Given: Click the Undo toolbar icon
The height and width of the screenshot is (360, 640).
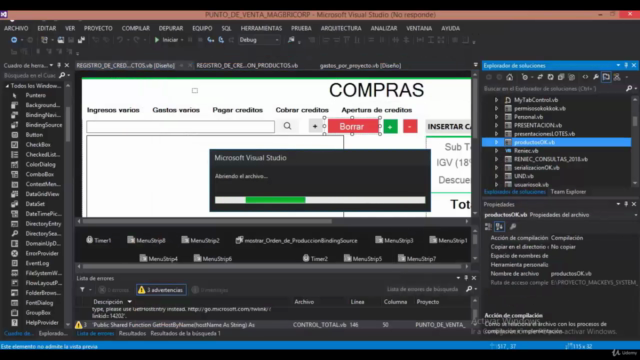Looking at the screenshot, I should 120,40.
